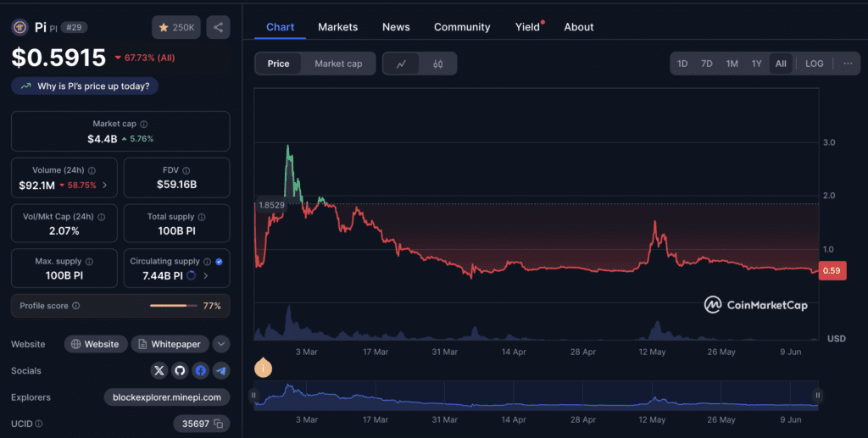Open the three-dot chart options menu

click(848, 64)
